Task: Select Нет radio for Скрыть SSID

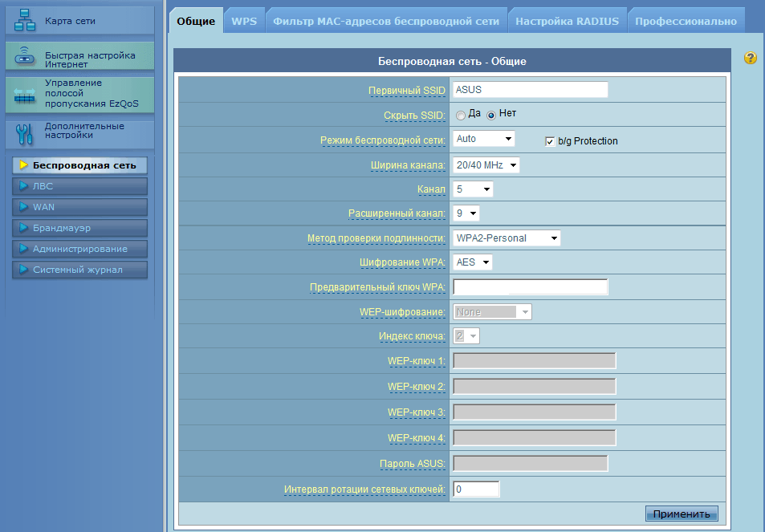Action: click(491, 115)
